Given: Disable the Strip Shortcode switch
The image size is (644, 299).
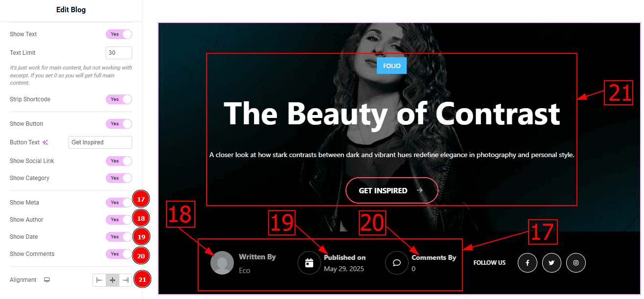Looking at the screenshot, I should [x=119, y=99].
